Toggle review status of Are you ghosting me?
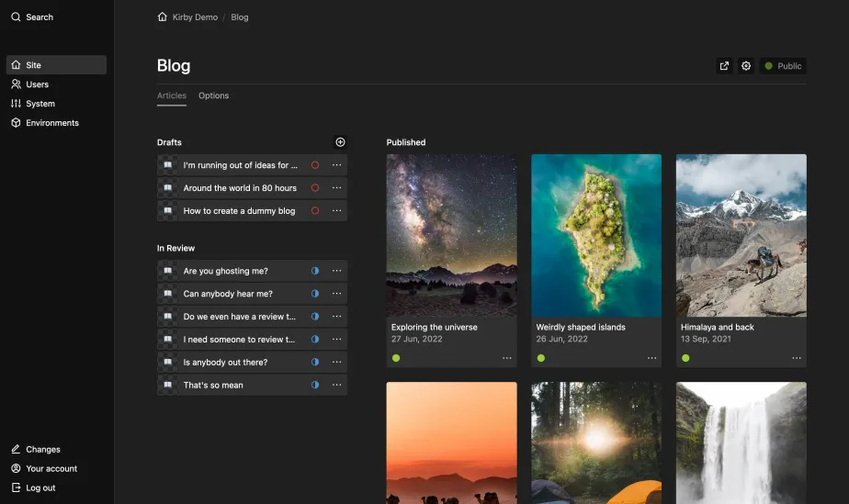The width and height of the screenshot is (849, 504). [x=315, y=271]
